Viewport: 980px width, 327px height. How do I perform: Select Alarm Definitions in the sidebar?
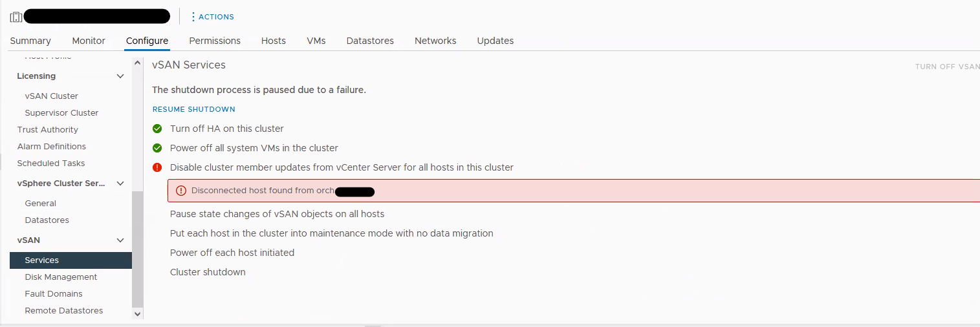pos(52,147)
